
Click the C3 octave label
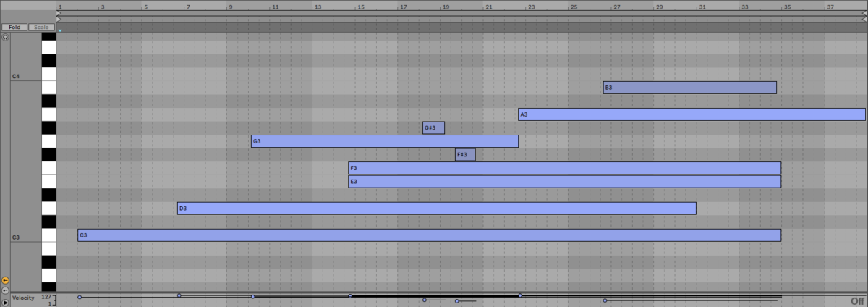[16, 237]
